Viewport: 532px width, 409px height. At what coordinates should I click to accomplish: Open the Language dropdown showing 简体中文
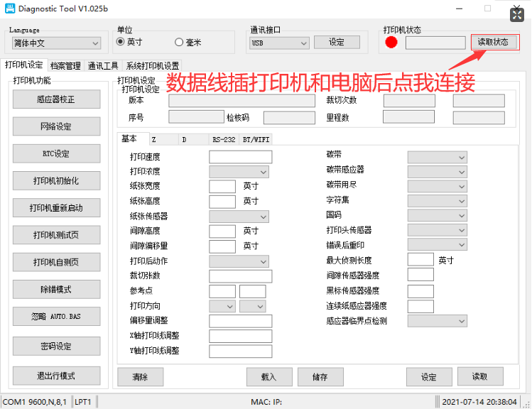pyautogui.click(x=57, y=43)
